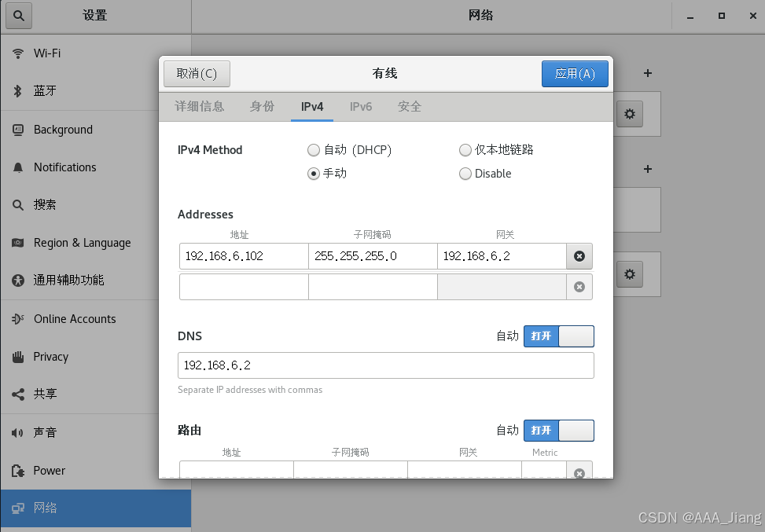
Task: Click the search icon in Settings header
Action: coord(19,16)
